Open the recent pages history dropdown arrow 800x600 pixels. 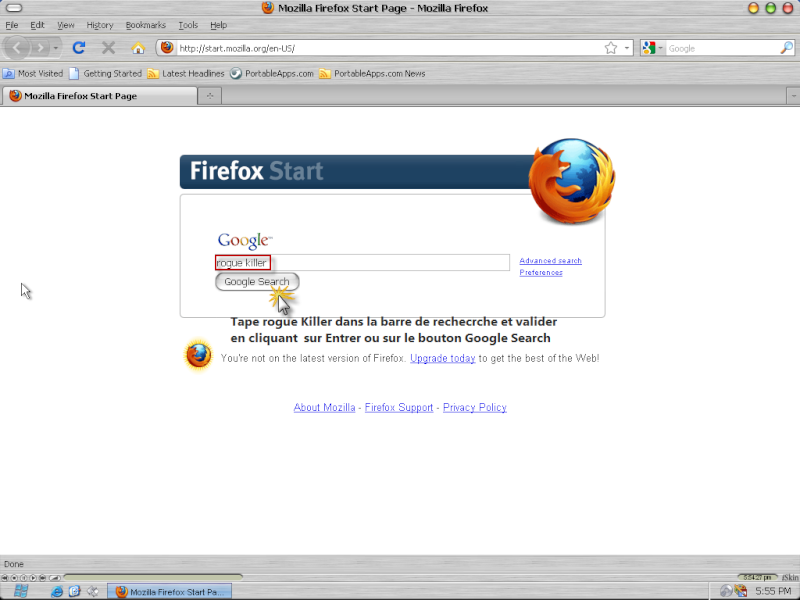pyautogui.click(x=56, y=48)
